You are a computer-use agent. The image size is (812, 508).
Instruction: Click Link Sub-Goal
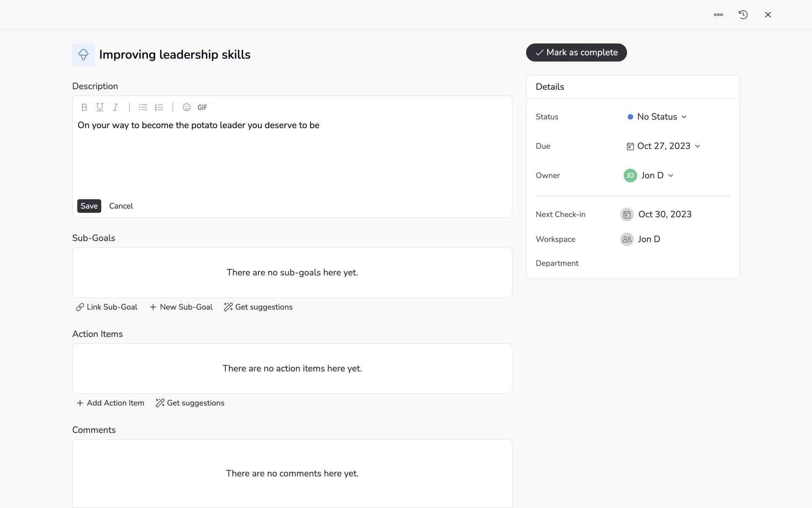click(107, 307)
